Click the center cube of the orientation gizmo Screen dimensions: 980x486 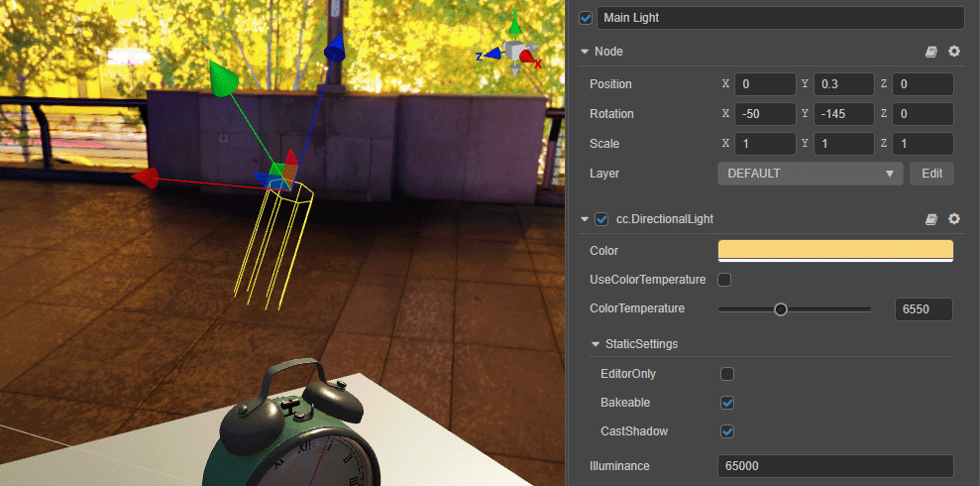[514, 50]
